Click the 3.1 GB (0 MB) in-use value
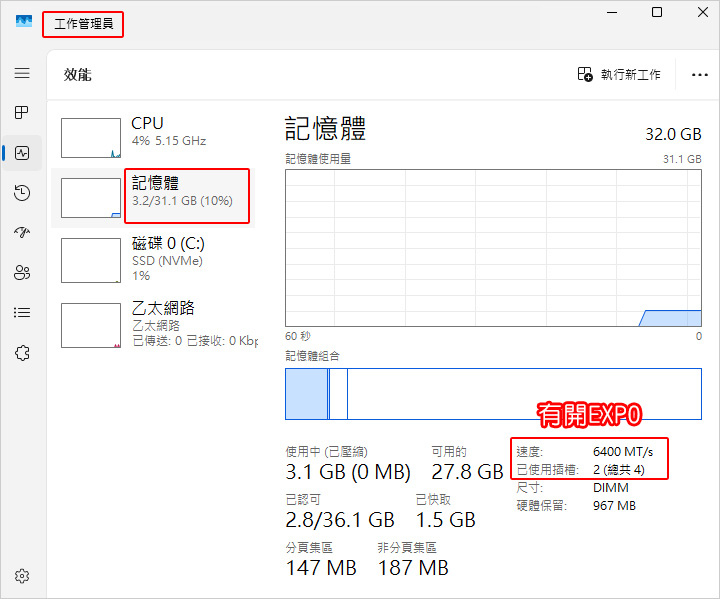 point(348,472)
